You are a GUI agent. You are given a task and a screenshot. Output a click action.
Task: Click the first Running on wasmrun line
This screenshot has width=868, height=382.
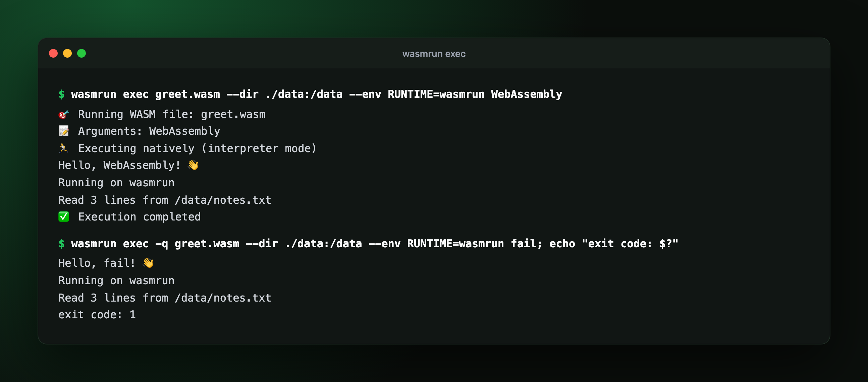pos(116,182)
